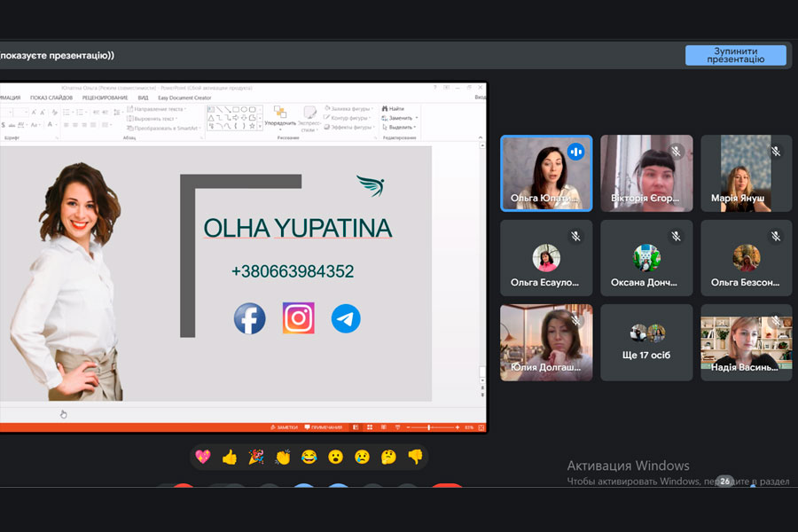Switch to Slide Sorter view icon
Screen dimensions: 798x532
point(370,427)
